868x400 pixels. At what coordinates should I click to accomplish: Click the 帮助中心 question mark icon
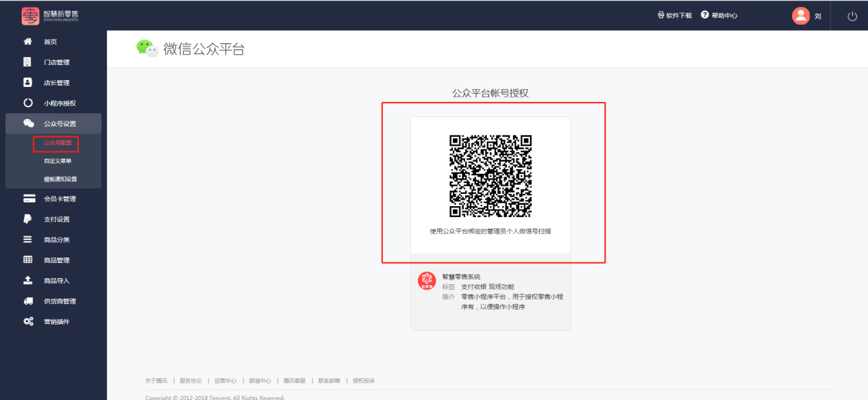(704, 15)
